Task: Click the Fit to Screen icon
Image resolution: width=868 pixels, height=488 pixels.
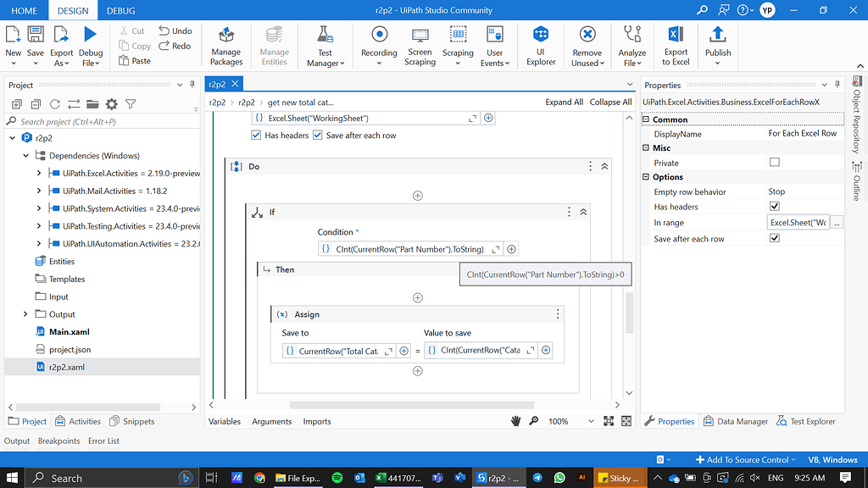Action: (609, 422)
